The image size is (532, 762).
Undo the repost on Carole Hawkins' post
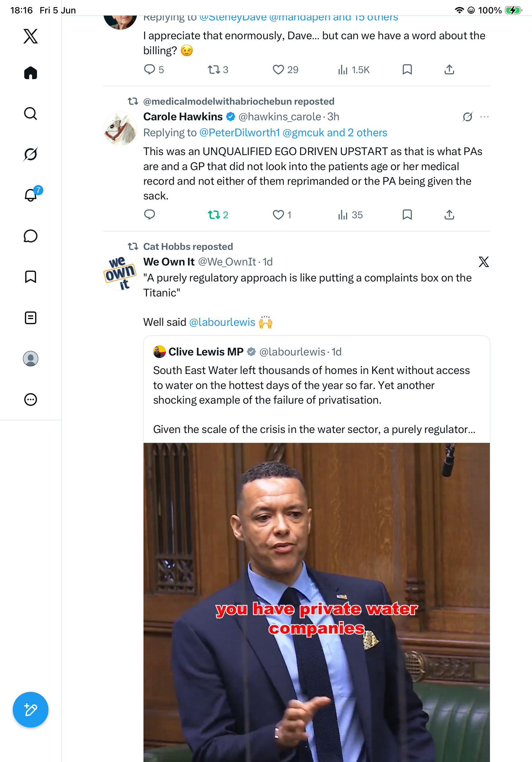218,215
